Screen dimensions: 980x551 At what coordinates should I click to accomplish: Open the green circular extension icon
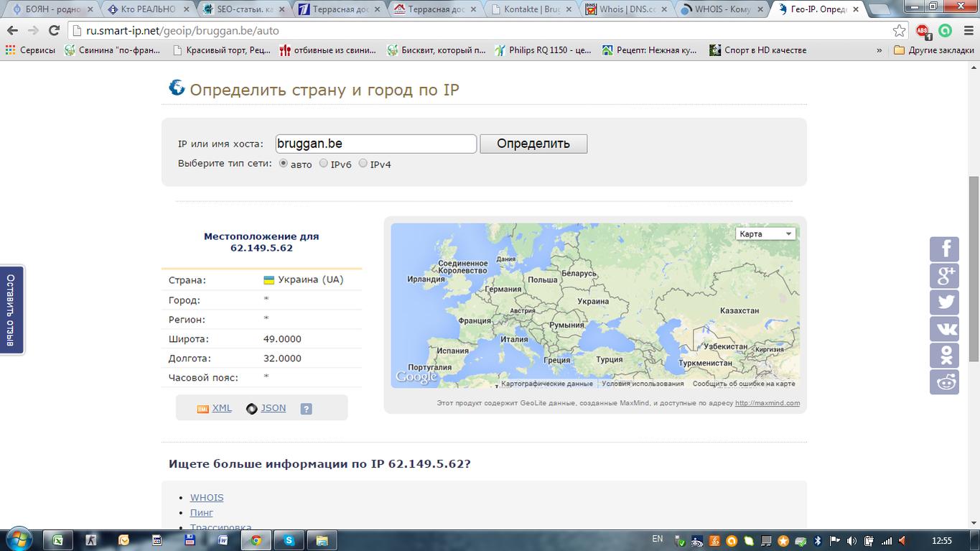945,31
